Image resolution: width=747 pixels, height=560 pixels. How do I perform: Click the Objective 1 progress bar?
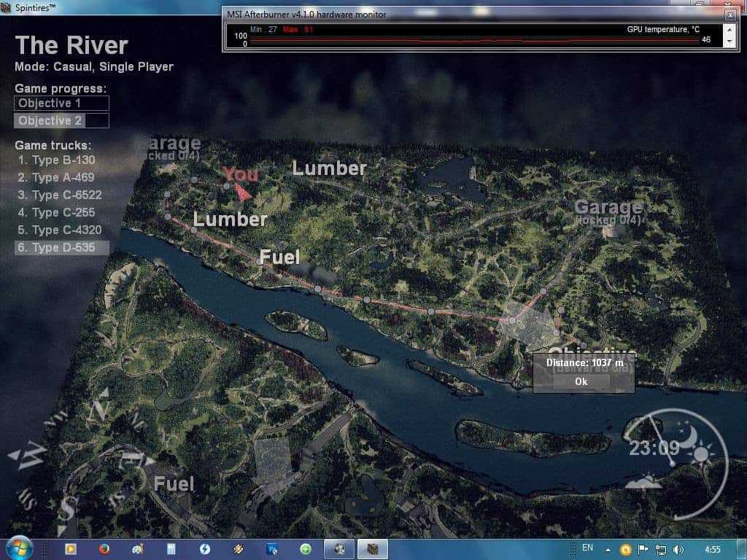click(61, 104)
